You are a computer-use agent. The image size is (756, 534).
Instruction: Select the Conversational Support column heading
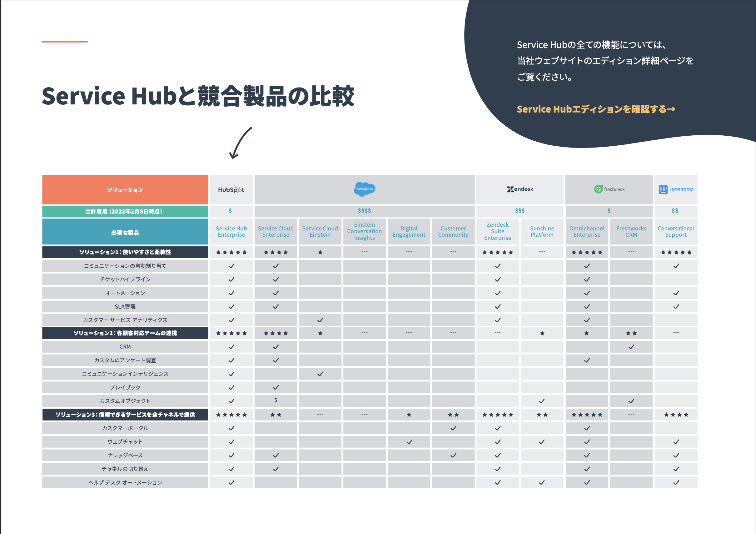[676, 231]
